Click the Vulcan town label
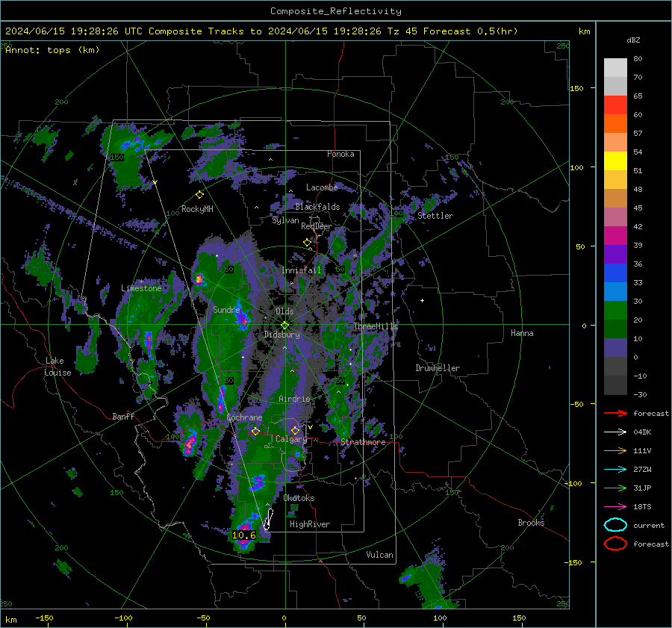 point(379,555)
